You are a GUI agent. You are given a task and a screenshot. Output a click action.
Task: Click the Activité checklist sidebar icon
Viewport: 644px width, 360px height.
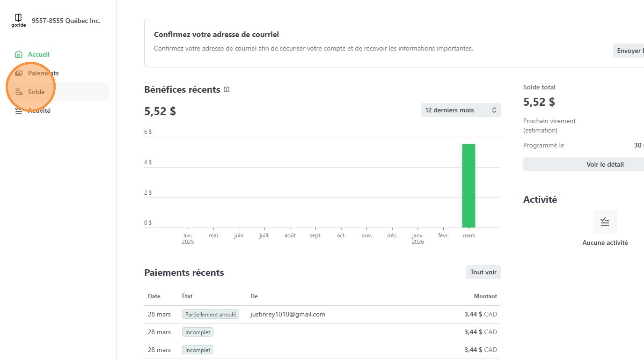(19, 111)
